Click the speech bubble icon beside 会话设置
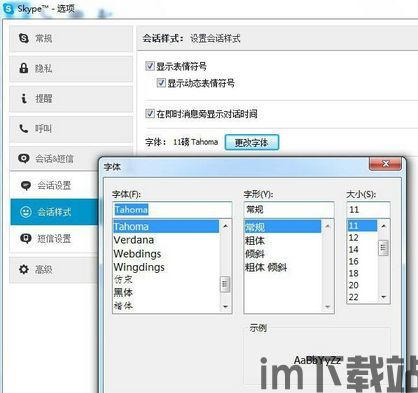The width and height of the screenshot is (418, 393). [26, 185]
